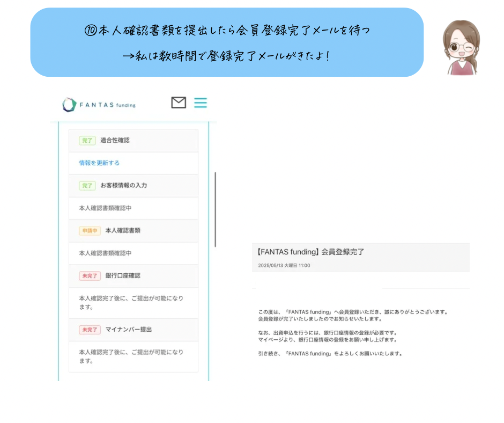Open the hamburger menu icon

coord(201,103)
